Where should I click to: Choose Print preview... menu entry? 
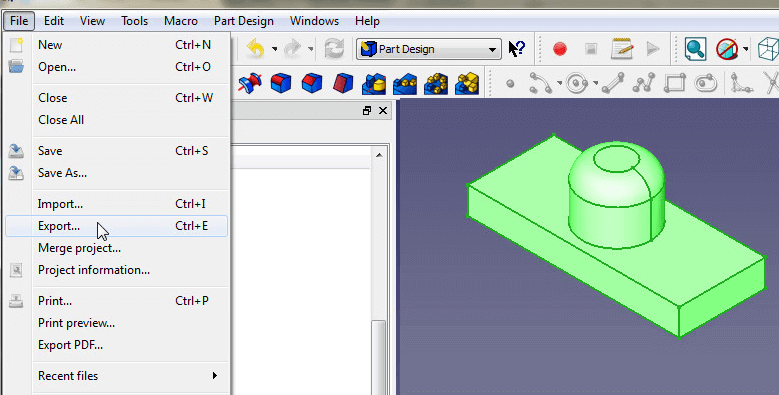(x=116, y=322)
